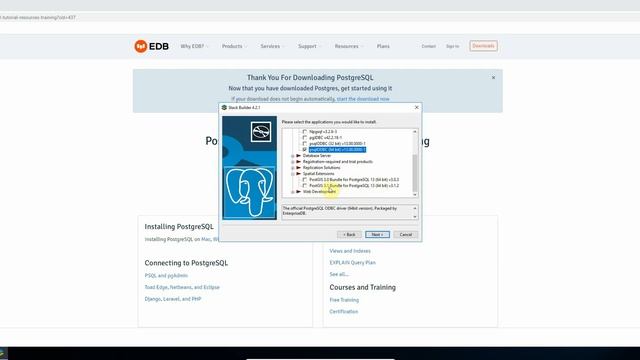640x360 pixels.
Task: Open the Products menu
Action: click(x=234, y=46)
